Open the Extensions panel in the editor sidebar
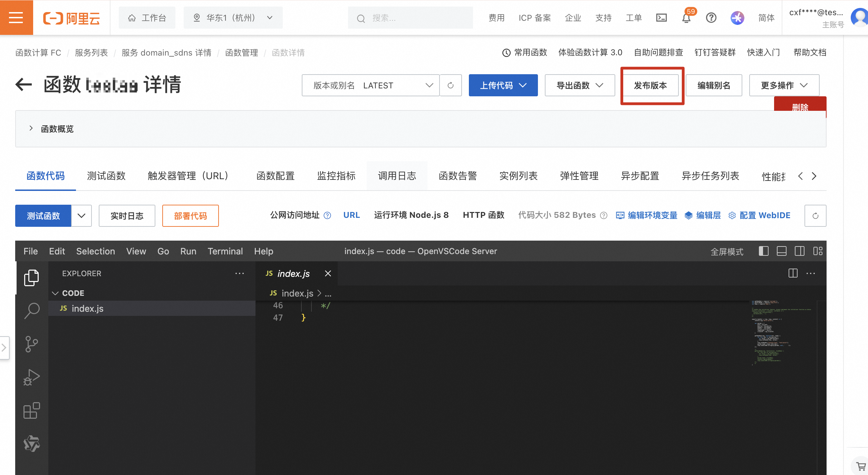The image size is (868, 475). pyautogui.click(x=32, y=410)
